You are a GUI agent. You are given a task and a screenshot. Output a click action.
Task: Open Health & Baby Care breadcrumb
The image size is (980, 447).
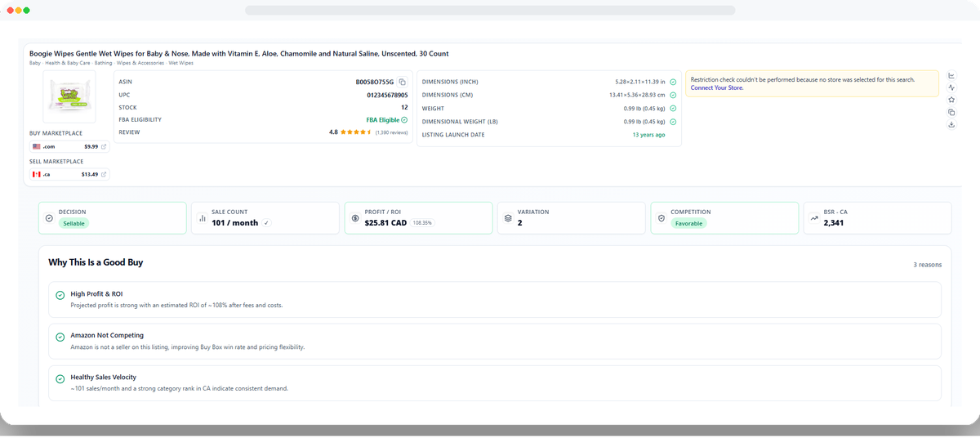click(x=67, y=63)
